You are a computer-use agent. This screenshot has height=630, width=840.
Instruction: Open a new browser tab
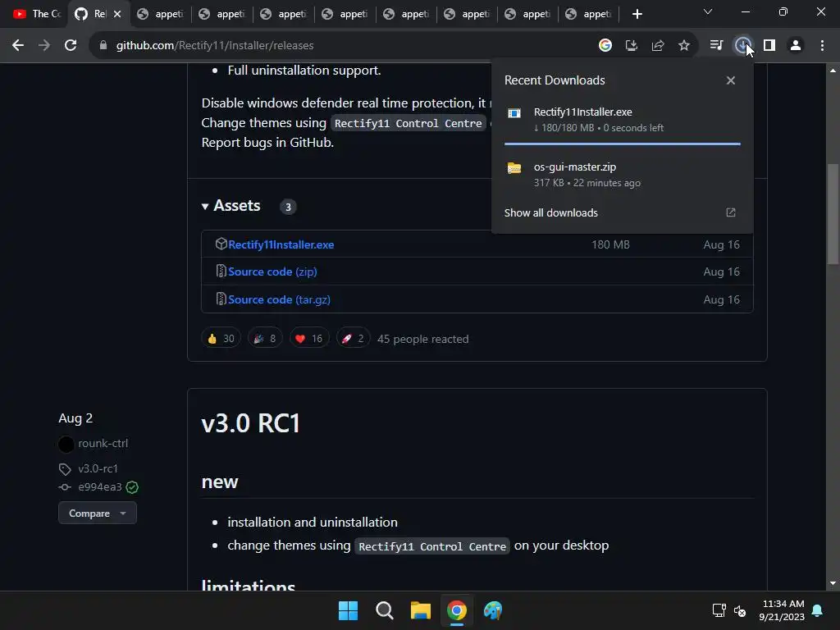[x=637, y=14]
